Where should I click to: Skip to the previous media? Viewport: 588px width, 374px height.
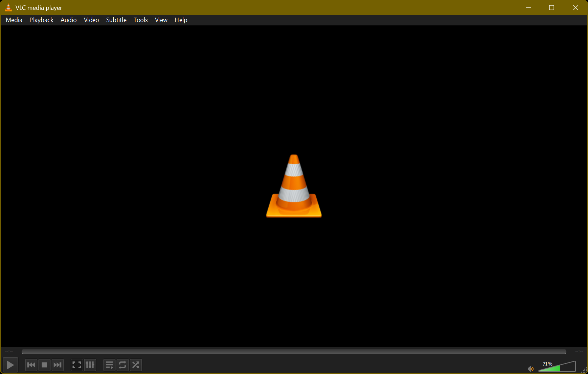point(31,365)
